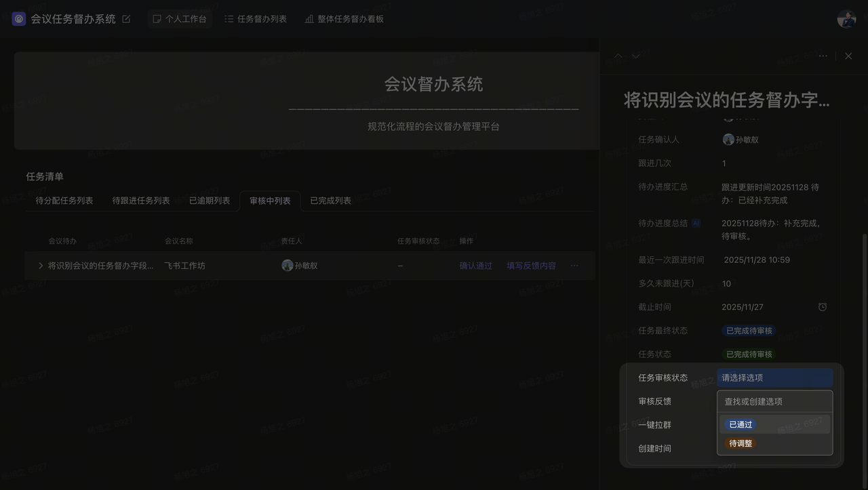Go to previous record with up arrow

pos(618,56)
